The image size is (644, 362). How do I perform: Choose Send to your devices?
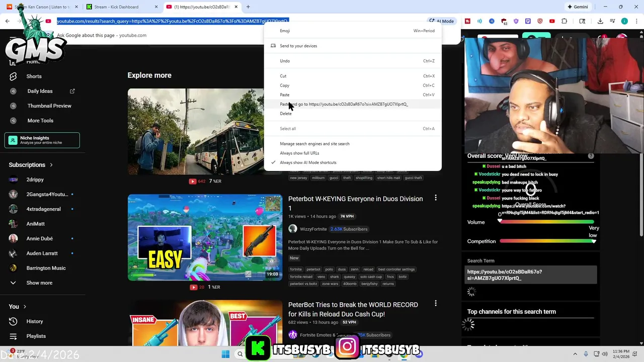coord(353,46)
